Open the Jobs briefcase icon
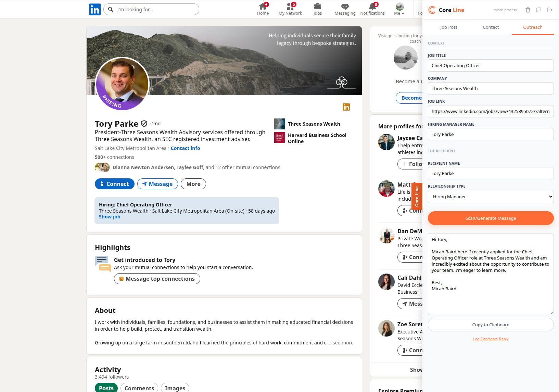Image resolution: width=559 pixels, height=392 pixels. pos(317,9)
